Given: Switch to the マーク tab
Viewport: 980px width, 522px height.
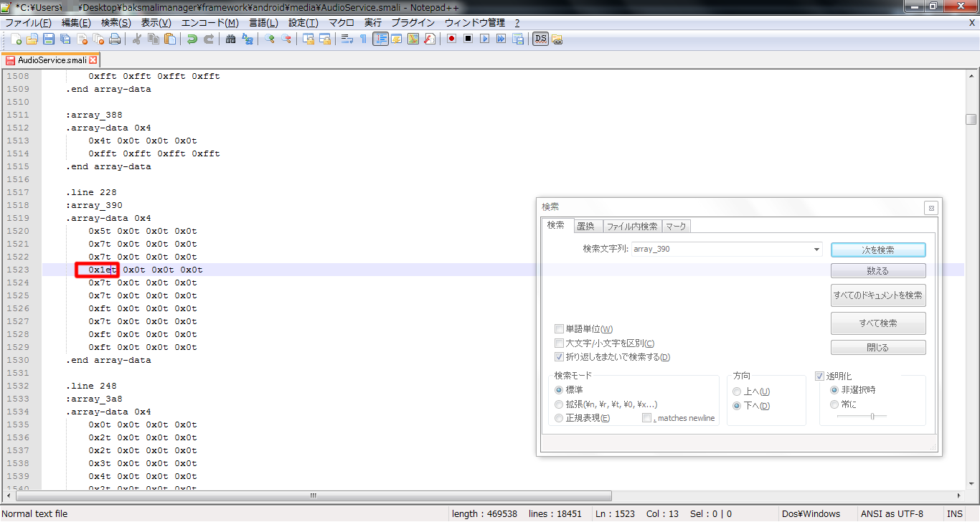Looking at the screenshot, I should click(x=676, y=227).
